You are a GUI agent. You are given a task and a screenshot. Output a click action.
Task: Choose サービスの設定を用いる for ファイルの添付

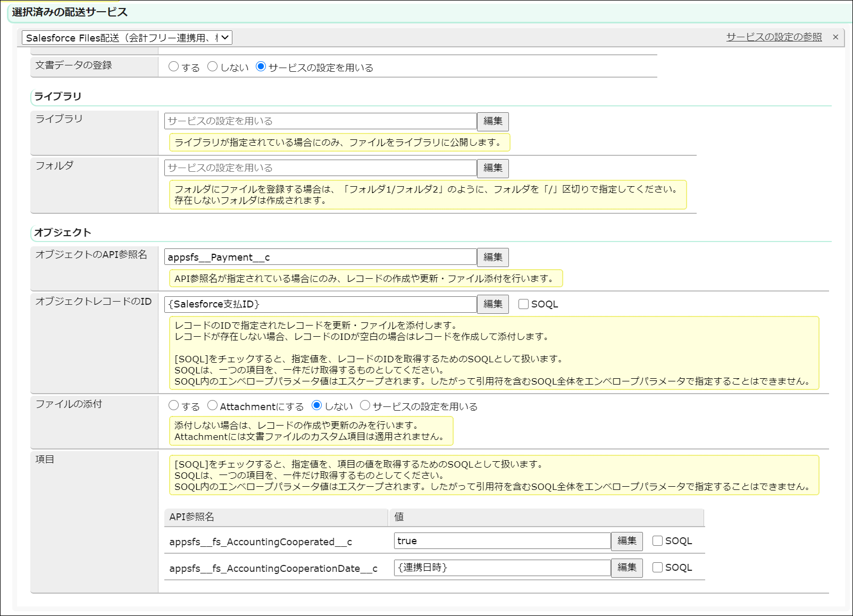click(x=365, y=406)
